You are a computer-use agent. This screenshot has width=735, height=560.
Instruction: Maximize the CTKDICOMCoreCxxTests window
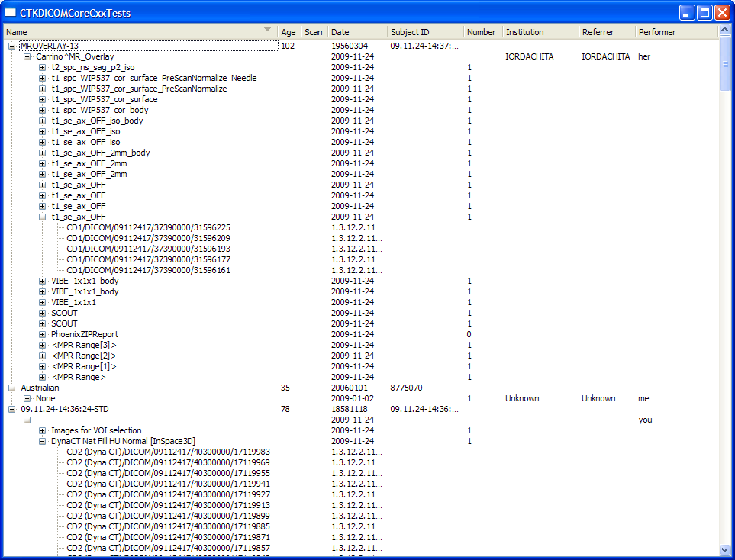(704, 12)
